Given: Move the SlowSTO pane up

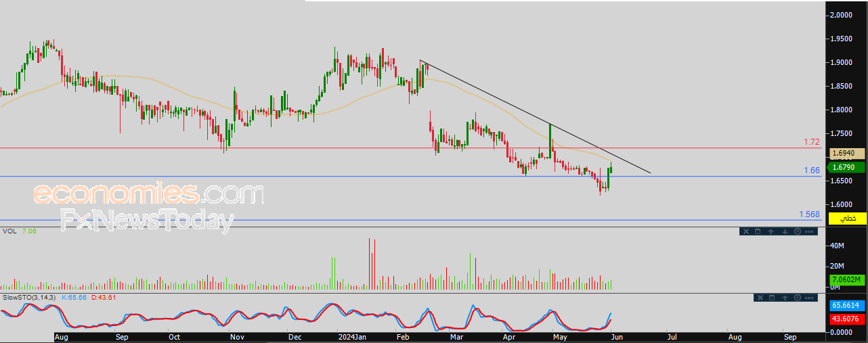Looking at the screenshot, I should tap(785, 298).
